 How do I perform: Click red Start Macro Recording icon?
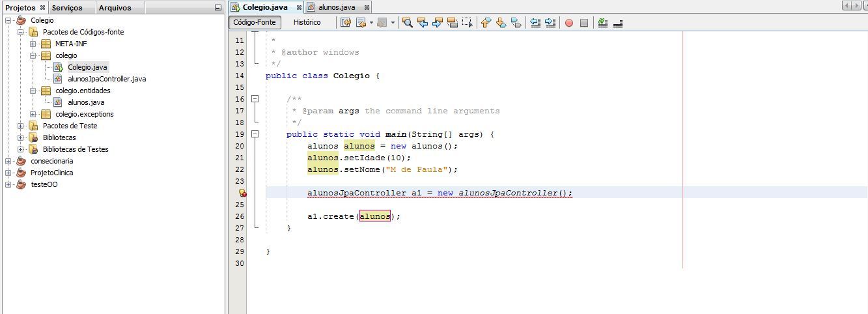pos(569,23)
